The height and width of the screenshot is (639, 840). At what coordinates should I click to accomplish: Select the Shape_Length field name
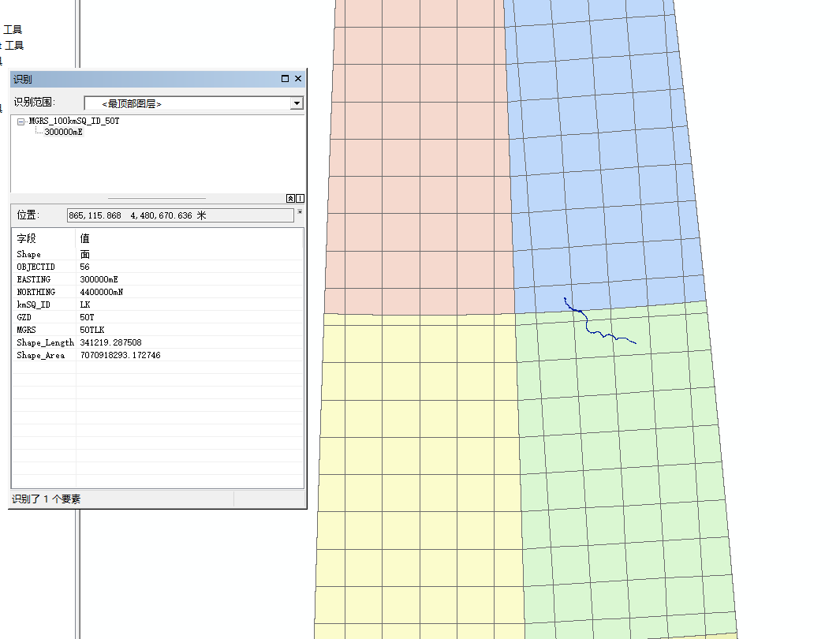pos(45,343)
